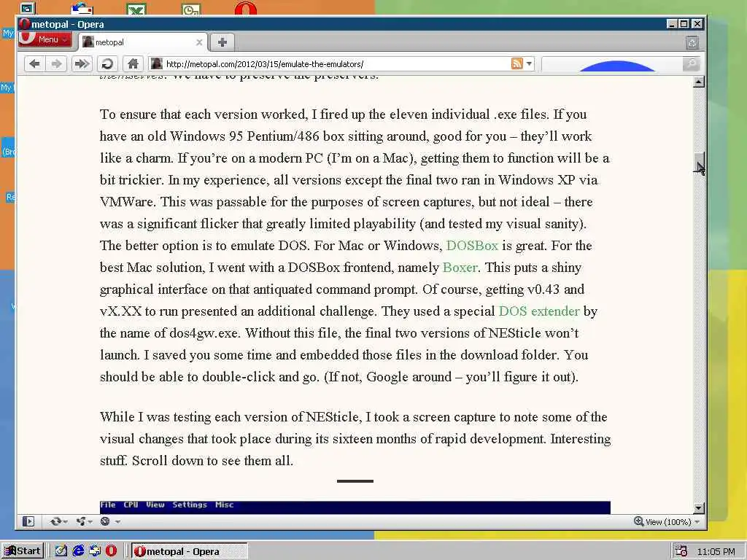Open the closed tabs trash icon

tap(692, 43)
